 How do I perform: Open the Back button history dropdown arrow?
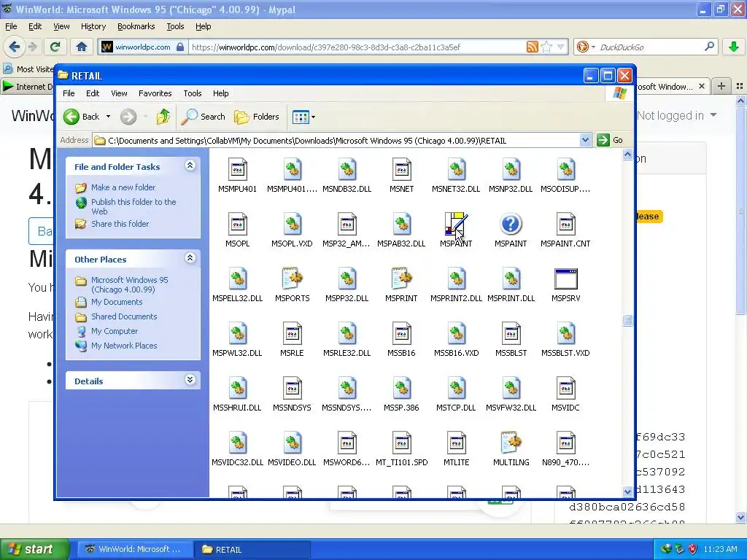[x=108, y=117]
